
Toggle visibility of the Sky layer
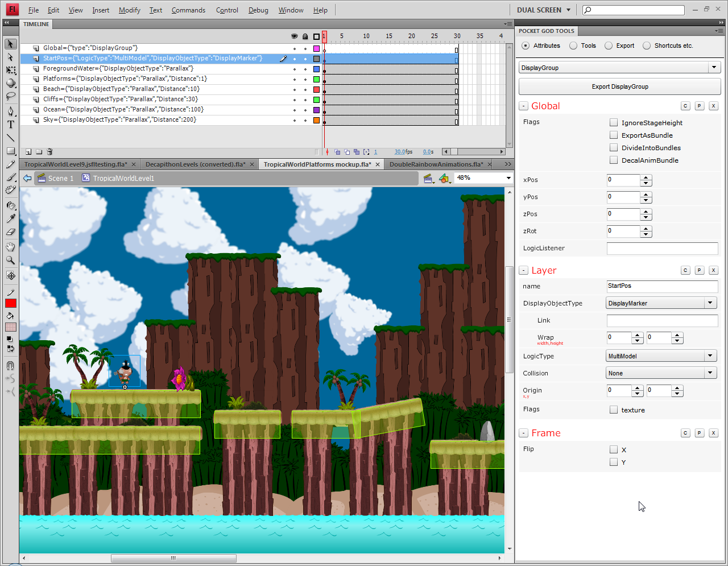tap(294, 120)
